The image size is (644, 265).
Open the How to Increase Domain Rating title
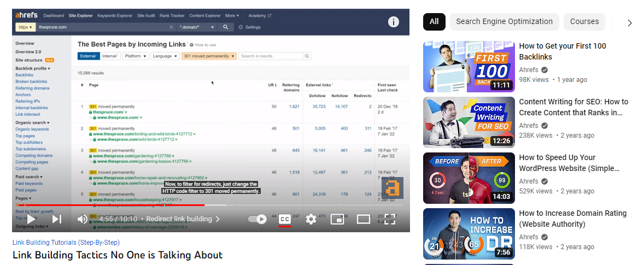(x=572, y=219)
